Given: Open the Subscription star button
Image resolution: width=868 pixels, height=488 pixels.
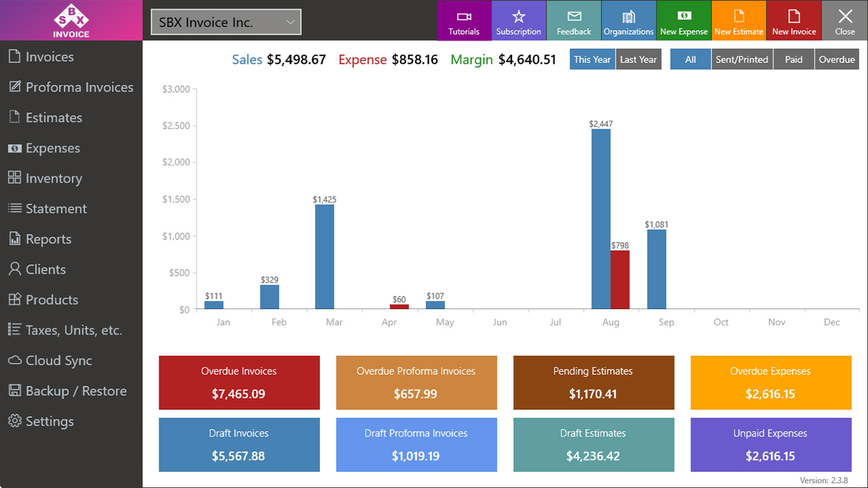Looking at the screenshot, I should tap(519, 21).
